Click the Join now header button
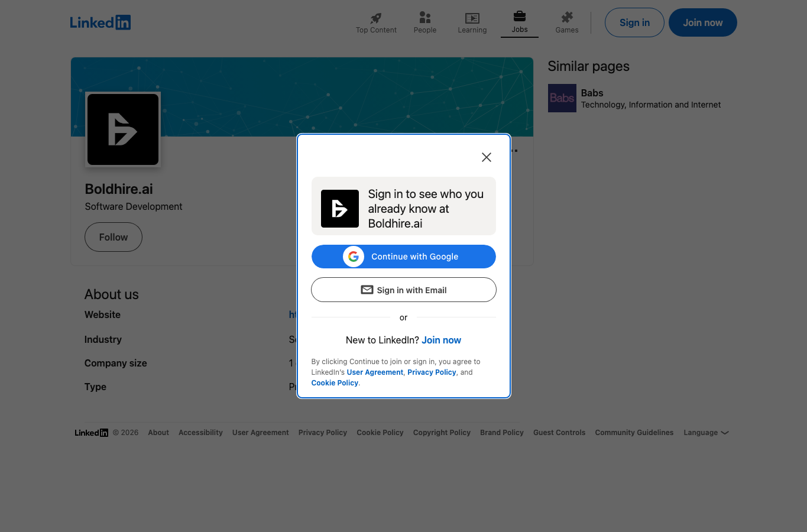The image size is (807, 532). pos(703,22)
